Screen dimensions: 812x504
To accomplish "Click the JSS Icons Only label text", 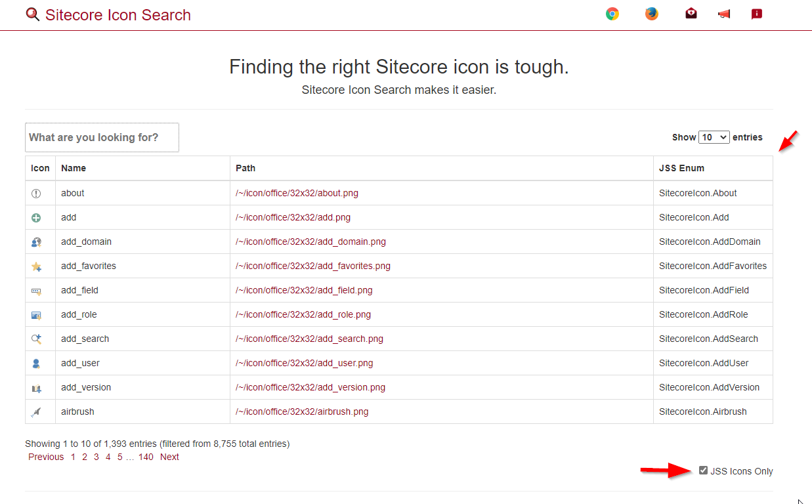I will point(742,471).
